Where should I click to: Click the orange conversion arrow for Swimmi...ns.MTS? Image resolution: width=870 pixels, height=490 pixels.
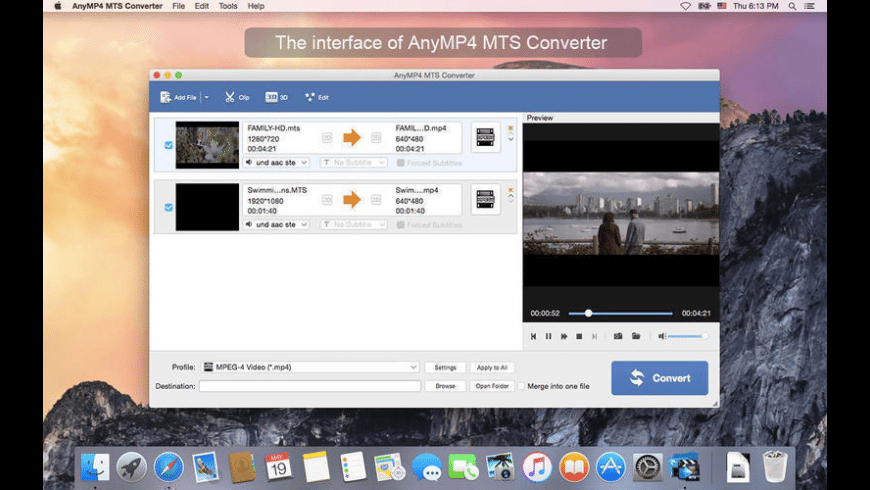pos(351,200)
